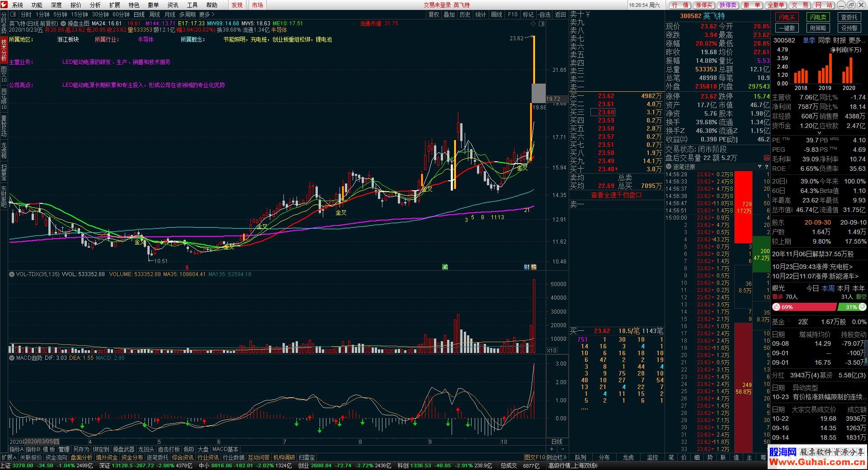Click the red icon next to 盘后交易量
868x470 pixels.
pos(766,158)
